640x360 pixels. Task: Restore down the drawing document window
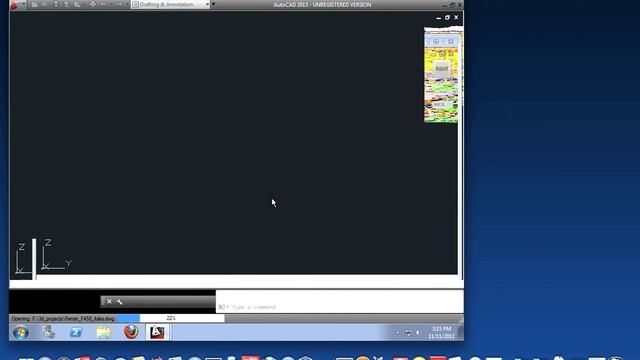pyautogui.click(x=447, y=18)
